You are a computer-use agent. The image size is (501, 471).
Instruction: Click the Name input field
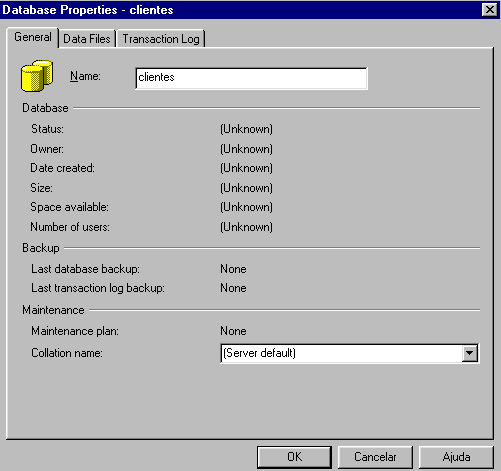(x=252, y=78)
